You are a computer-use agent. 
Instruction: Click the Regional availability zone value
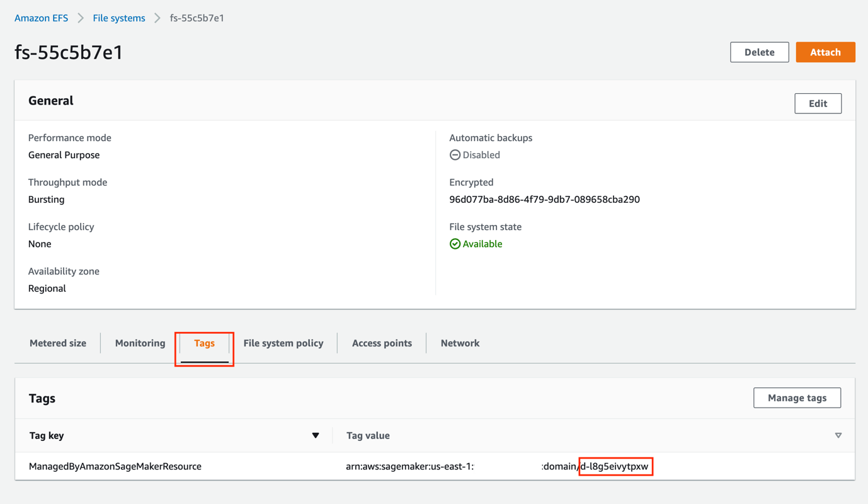(47, 289)
